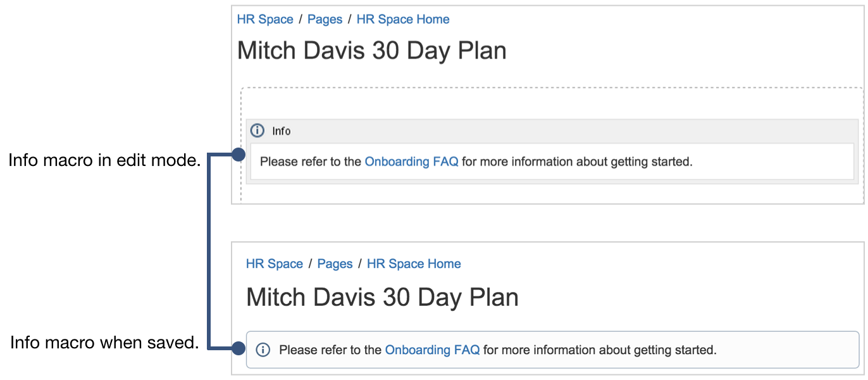The height and width of the screenshot is (380, 868).
Task: Open HR Space Home from the top breadcrumb
Action: pos(402,19)
